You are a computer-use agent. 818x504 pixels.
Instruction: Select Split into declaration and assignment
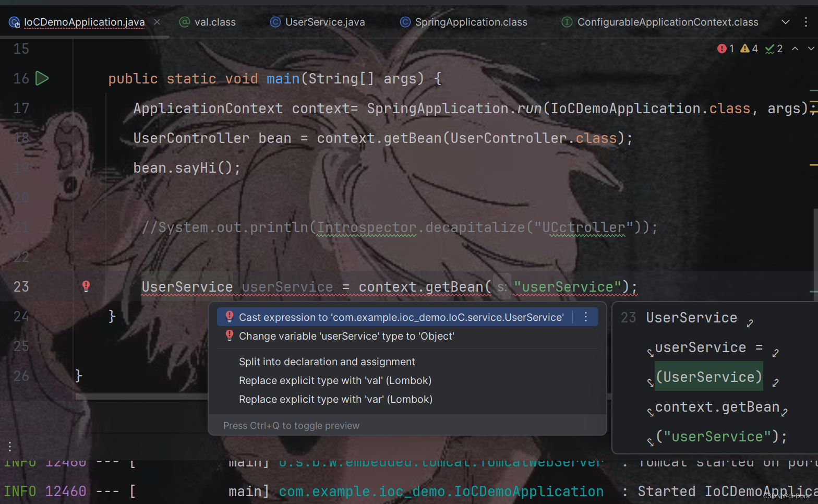(x=327, y=362)
